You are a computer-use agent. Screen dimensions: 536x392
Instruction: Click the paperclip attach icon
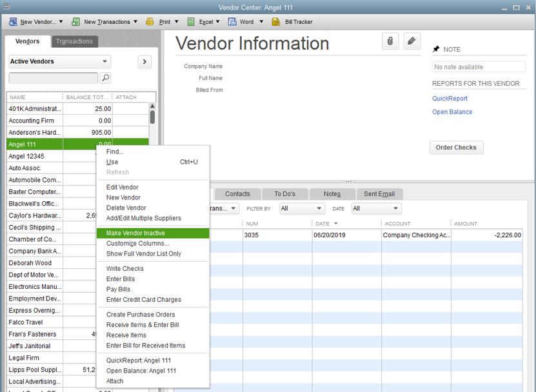click(x=390, y=41)
